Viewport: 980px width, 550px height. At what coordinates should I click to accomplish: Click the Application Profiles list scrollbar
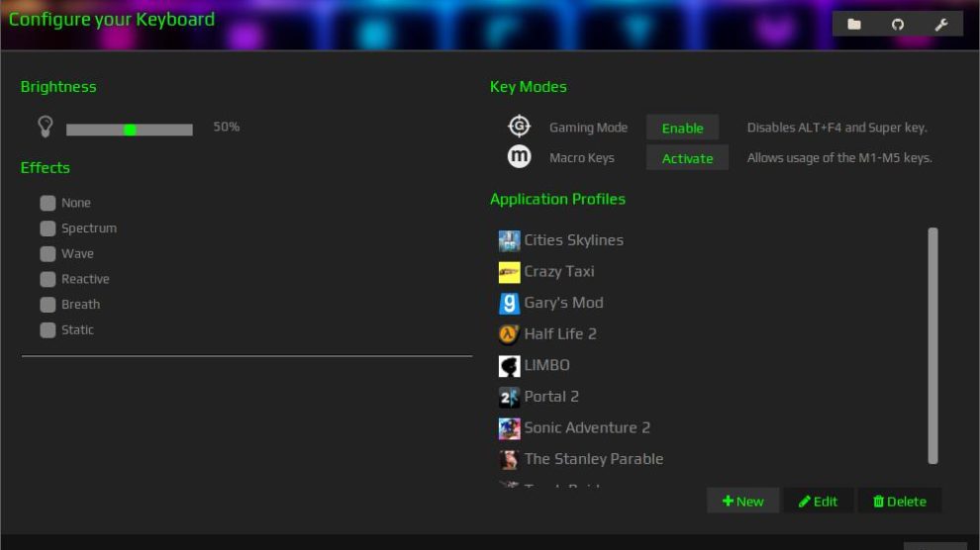pos(932,345)
